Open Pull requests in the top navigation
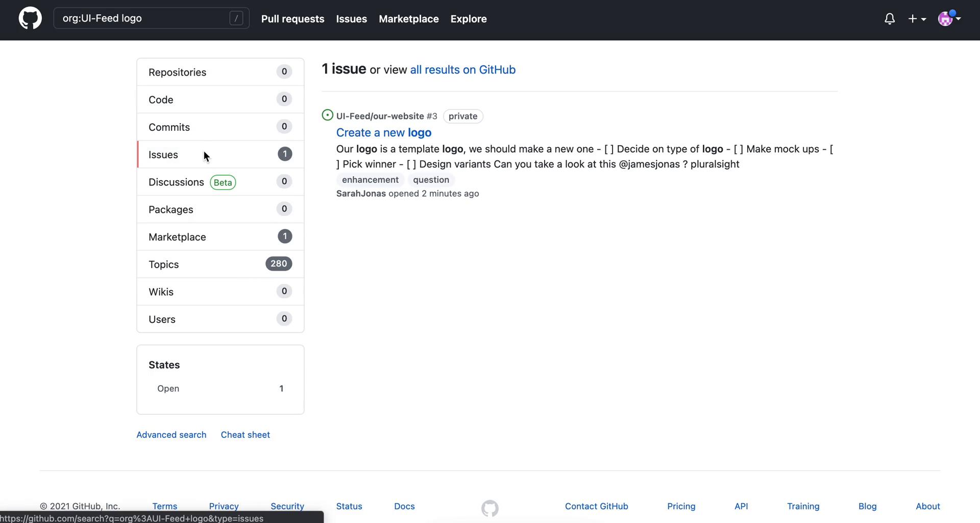Screen dimensions: 980x523 pos(293,19)
